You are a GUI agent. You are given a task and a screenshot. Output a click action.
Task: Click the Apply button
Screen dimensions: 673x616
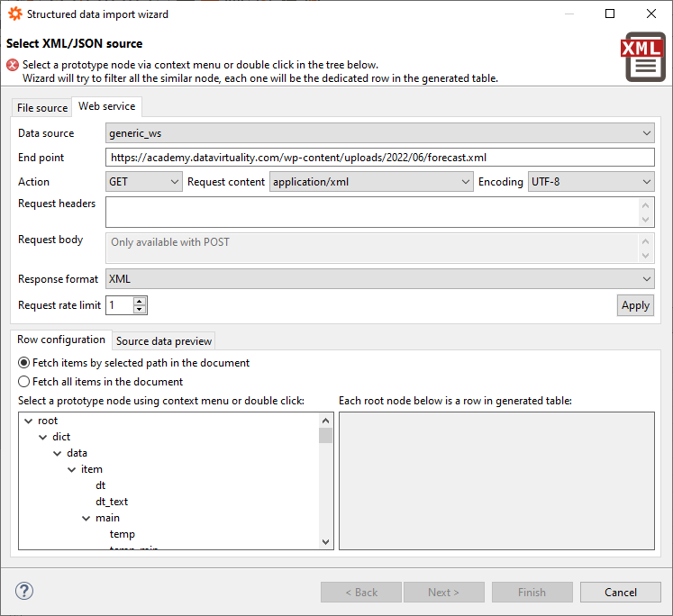click(635, 305)
